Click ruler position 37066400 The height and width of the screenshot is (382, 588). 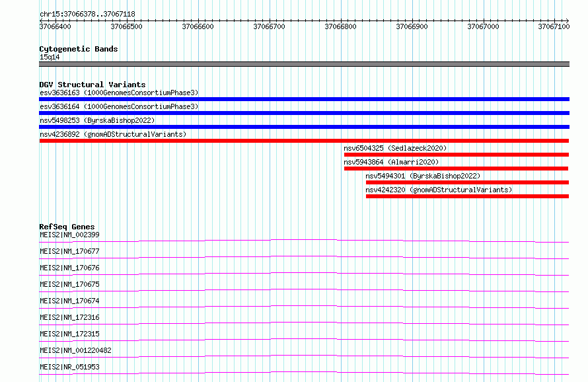(x=55, y=26)
